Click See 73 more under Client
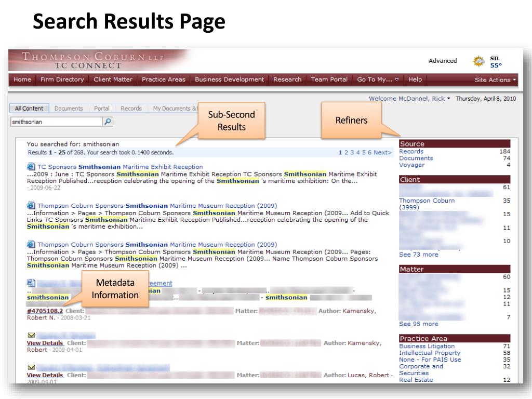Screen dimensions: 532x399 tap(419, 255)
